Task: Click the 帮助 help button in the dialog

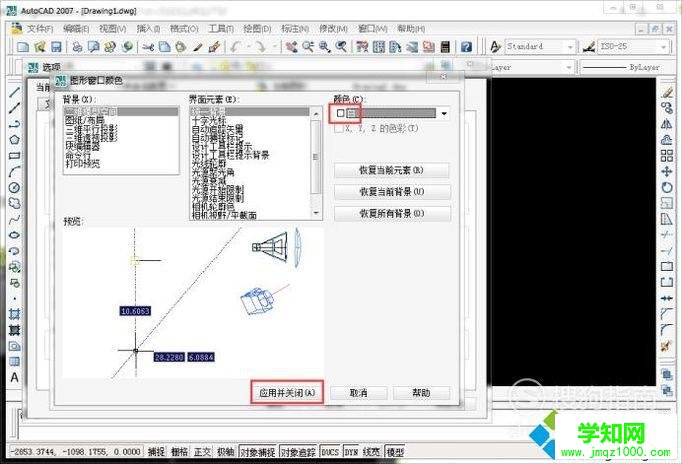Action: pyautogui.click(x=421, y=393)
